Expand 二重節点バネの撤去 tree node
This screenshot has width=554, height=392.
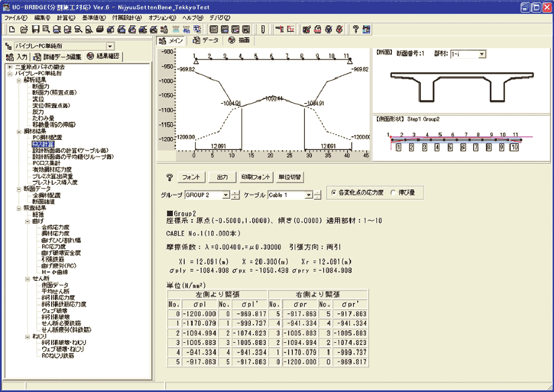10,67
